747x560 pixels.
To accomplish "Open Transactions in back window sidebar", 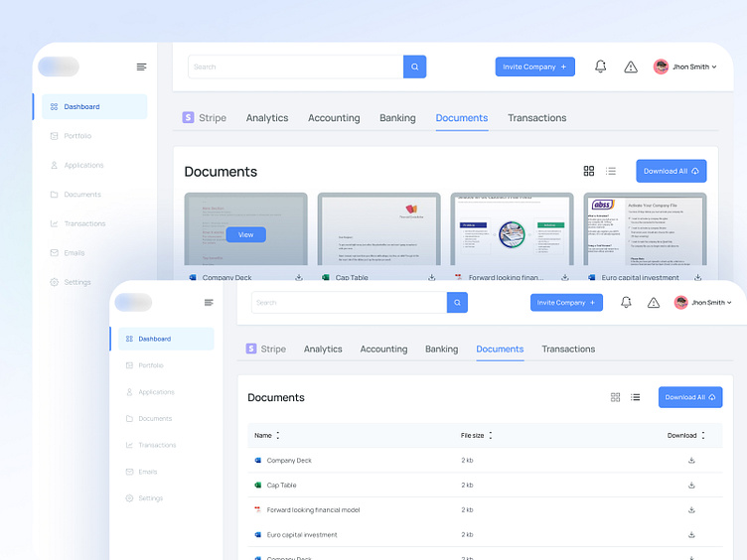I will click(x=78, y=223).
